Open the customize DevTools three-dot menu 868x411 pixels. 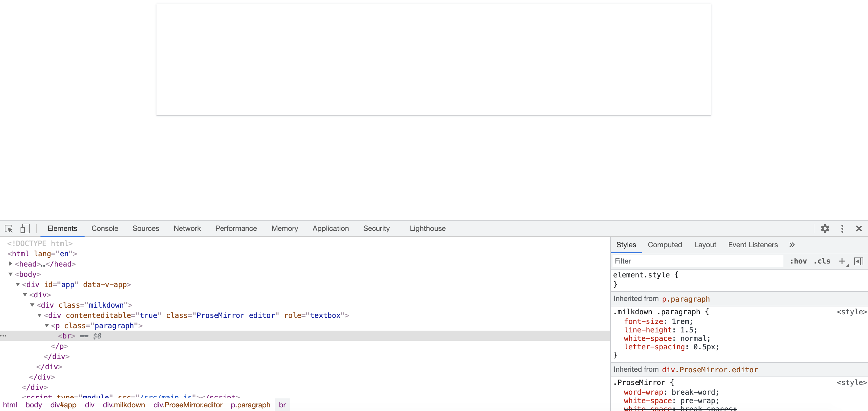point(842,228)
